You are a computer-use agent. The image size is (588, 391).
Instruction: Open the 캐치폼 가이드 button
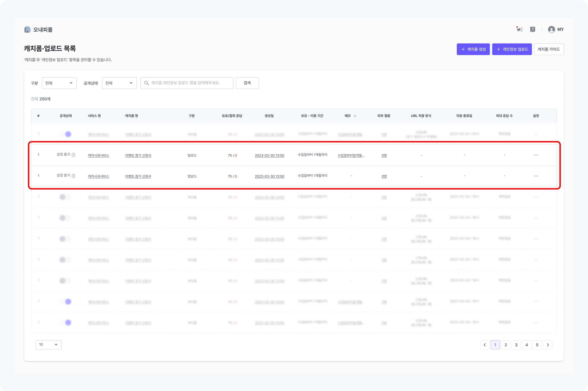(549, 49)
